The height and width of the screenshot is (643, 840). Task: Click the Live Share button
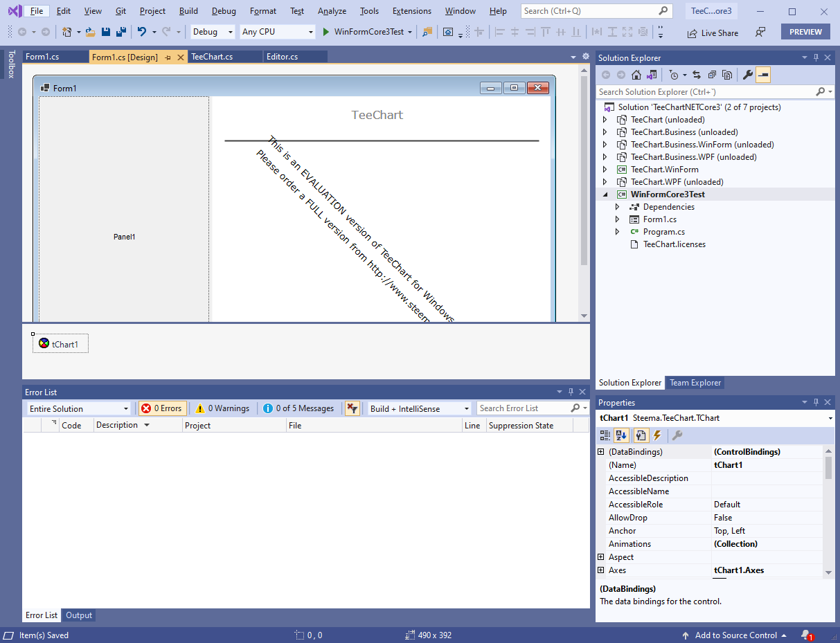(x=713, y=33)
